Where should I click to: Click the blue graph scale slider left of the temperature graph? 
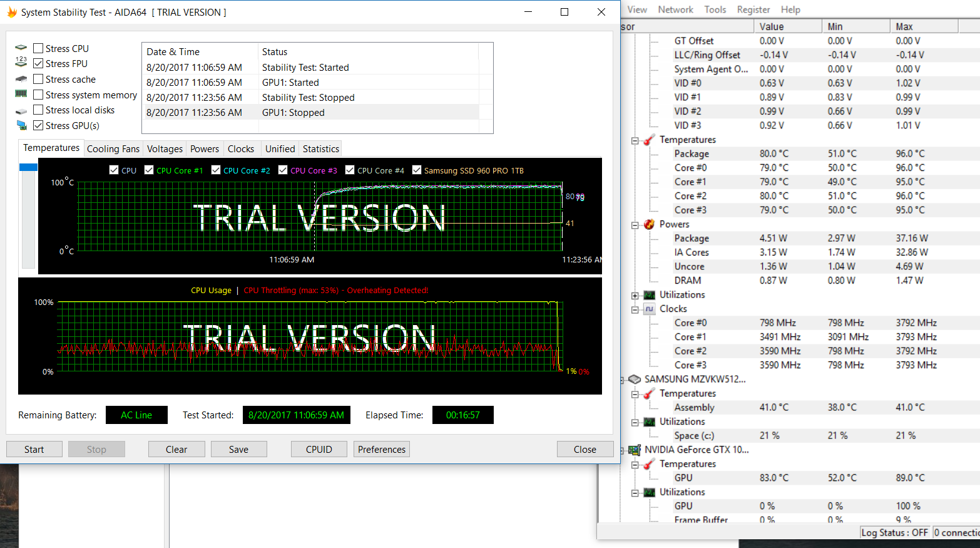28,167
